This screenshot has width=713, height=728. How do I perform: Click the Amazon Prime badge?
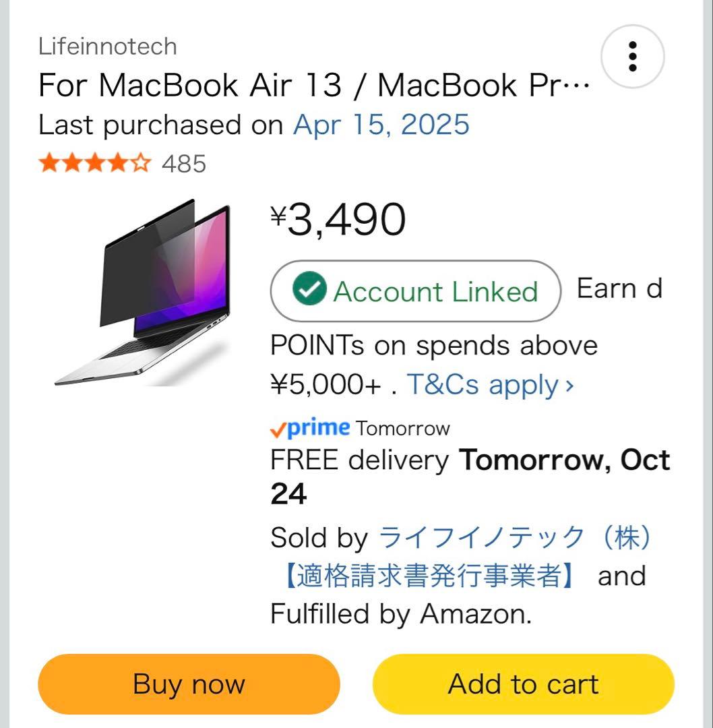pyautogui.click(x=309, y=427)
